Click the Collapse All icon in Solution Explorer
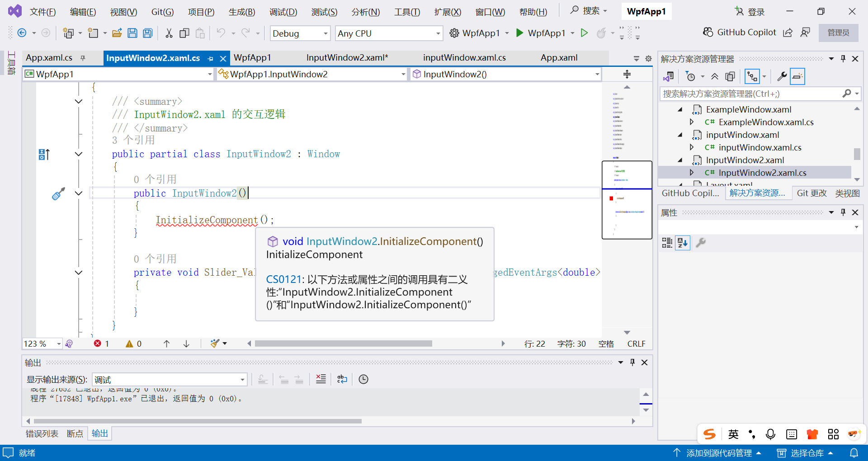Screen dimensions: 868x461 (x=715, y=76)
